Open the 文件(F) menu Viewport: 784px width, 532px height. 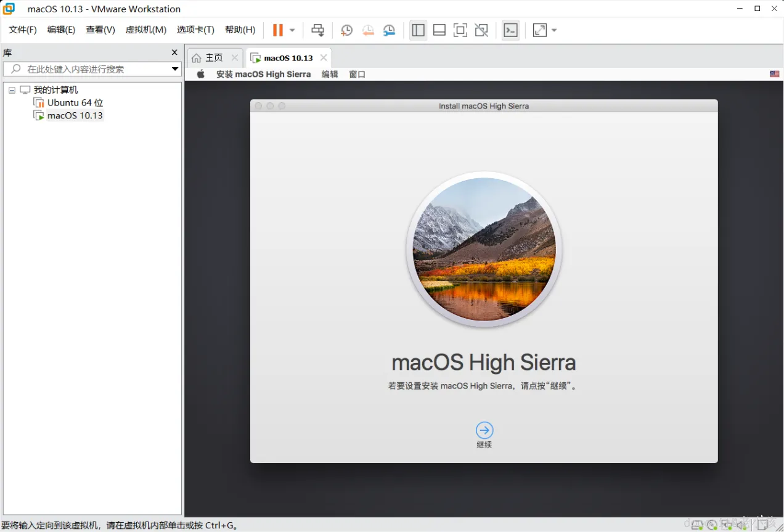pyautogui.click(x=23, y=30)
